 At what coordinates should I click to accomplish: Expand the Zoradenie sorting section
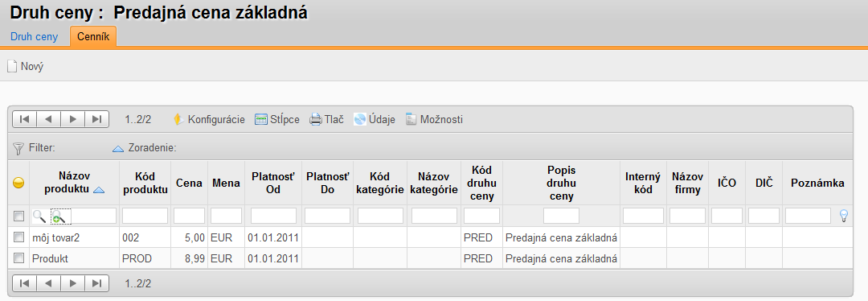pyautogui.click(x=118, y=149)
